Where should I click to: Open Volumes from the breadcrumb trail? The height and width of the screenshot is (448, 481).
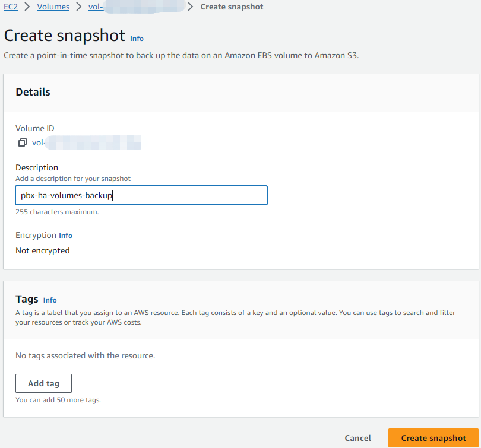[53, 7]
